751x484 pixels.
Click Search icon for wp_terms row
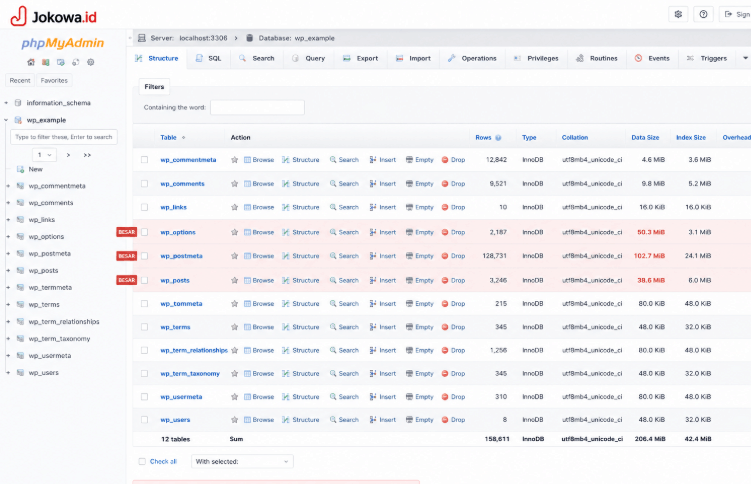click(333, 327)
